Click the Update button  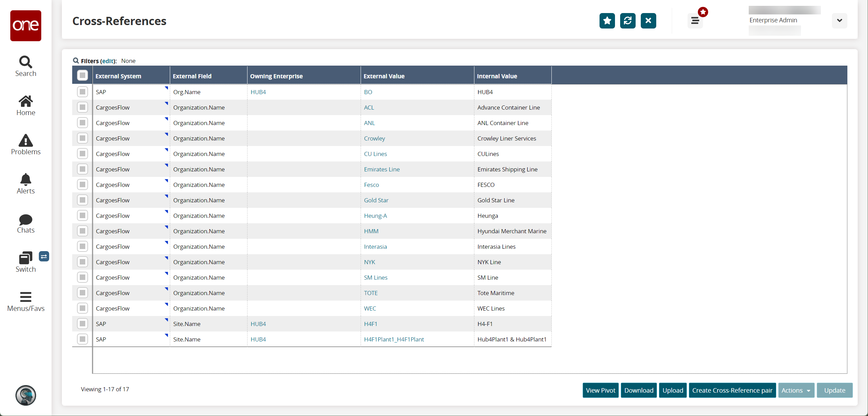[x=835, y=390]
